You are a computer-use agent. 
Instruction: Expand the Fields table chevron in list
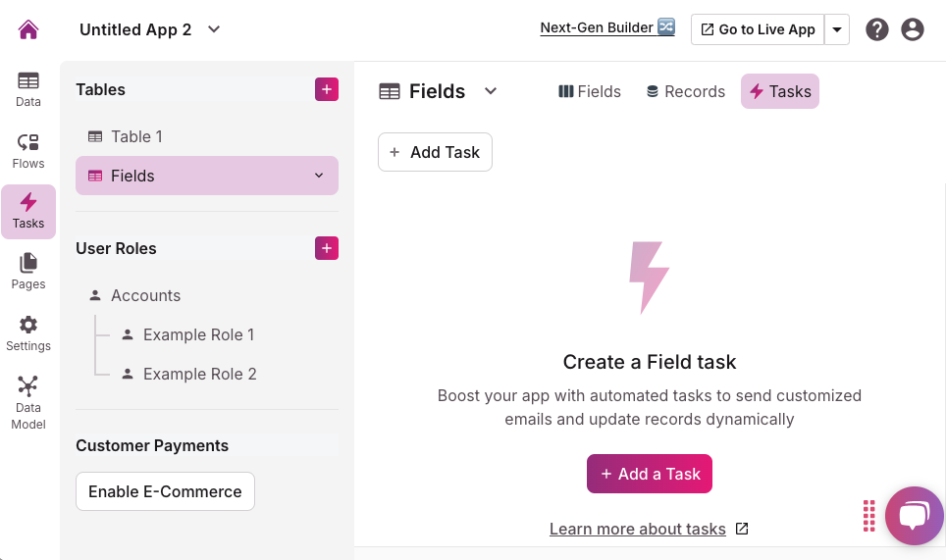coord(319,176)
